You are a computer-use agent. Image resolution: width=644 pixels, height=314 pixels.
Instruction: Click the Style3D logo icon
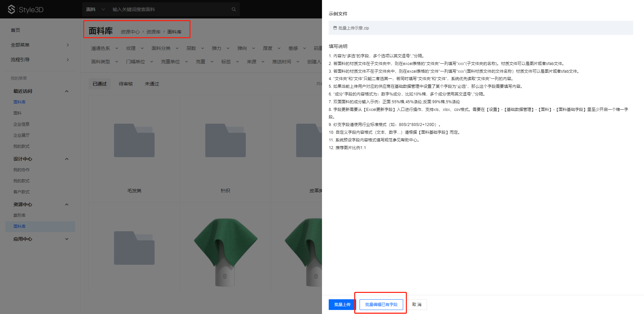tap(11, 9)
